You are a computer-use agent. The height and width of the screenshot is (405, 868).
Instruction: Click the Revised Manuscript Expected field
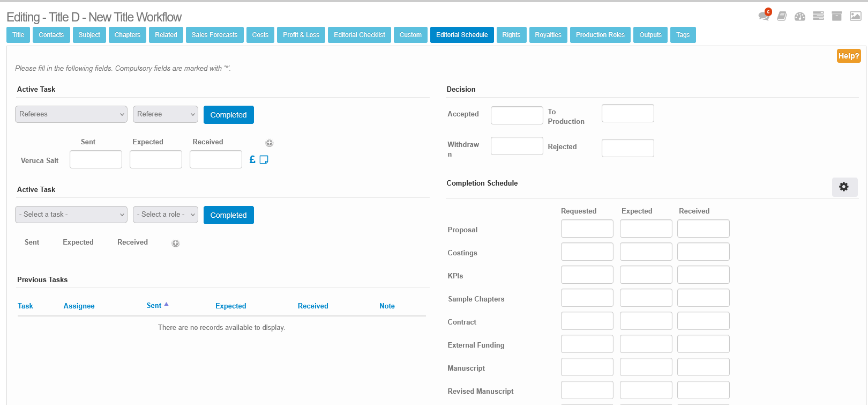[646, 390]
